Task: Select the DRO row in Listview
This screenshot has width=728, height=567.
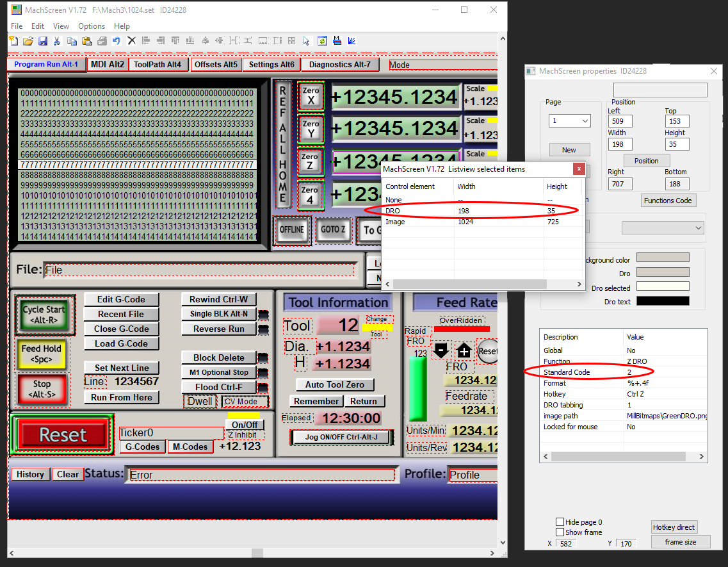Action: (x=482, y=211)
